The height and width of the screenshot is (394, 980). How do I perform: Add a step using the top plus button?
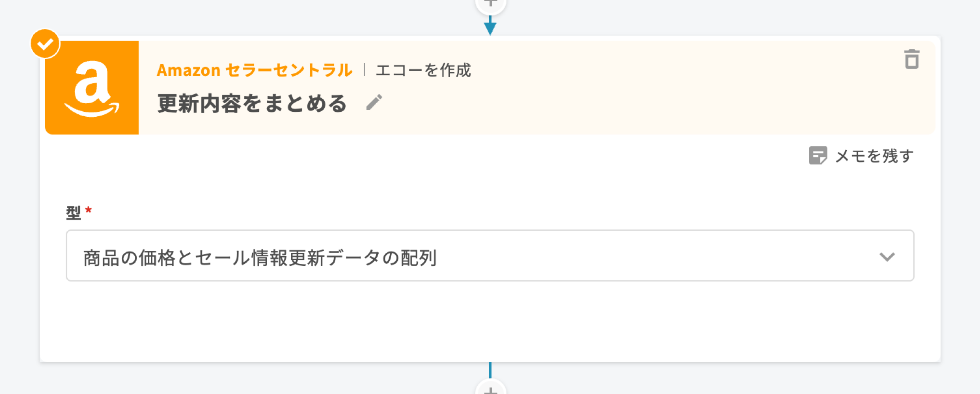coord(490,4)
